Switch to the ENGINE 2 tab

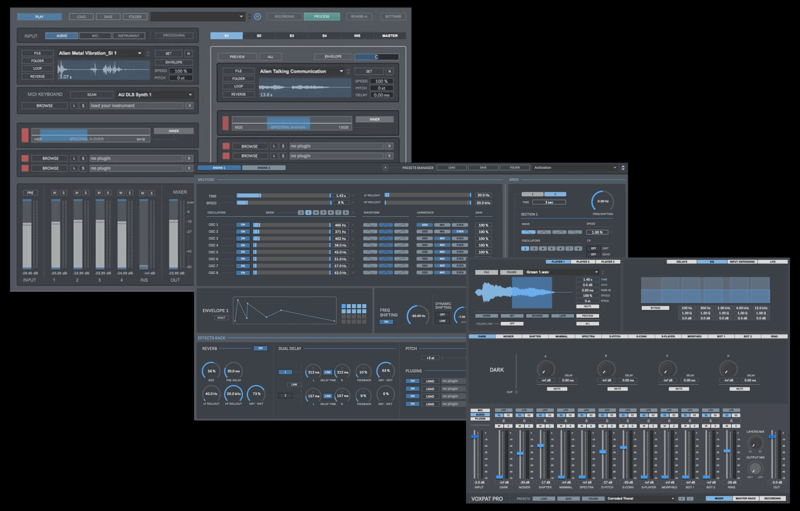264,168
